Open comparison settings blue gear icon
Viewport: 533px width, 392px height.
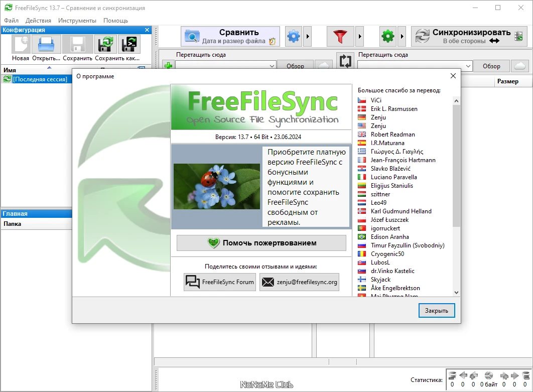click(x=294, y=36)
